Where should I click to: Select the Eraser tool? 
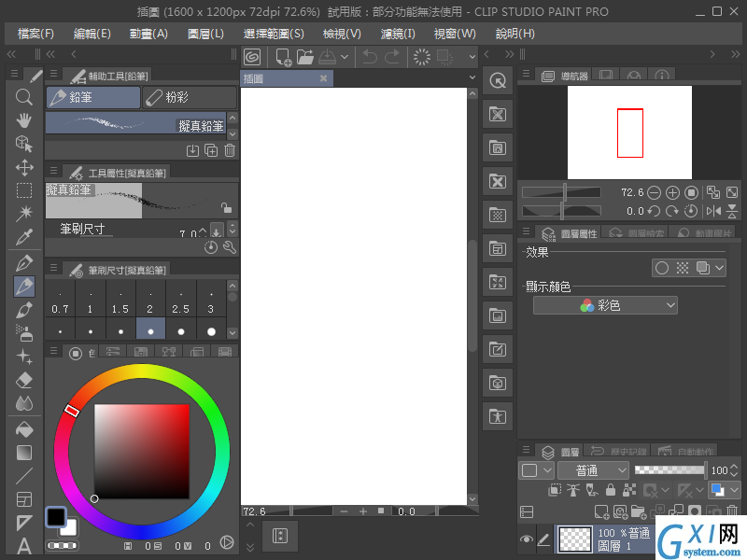(24, 380)
